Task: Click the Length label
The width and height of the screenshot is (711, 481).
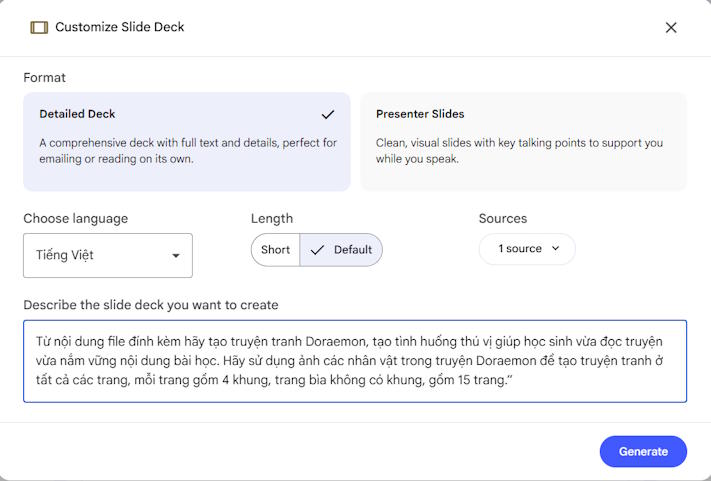Action: pyautogui.click(x=272, y=219)
